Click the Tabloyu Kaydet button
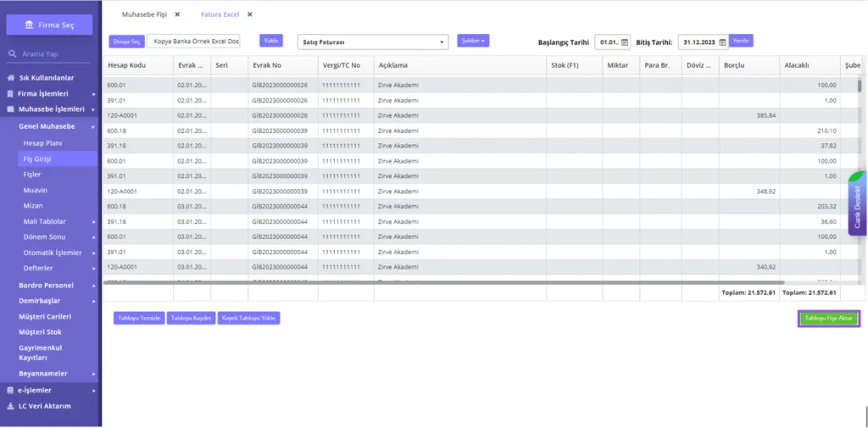 (191, 319)
